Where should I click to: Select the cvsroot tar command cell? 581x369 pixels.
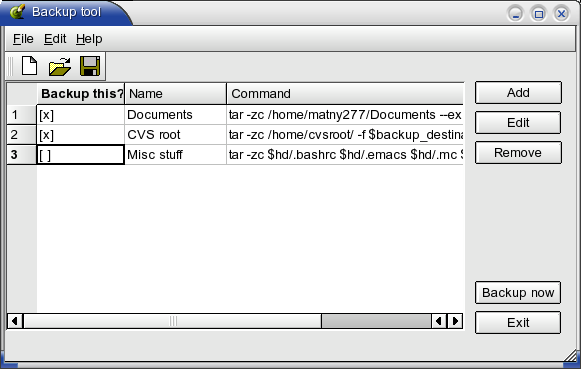tap(345, 135)
